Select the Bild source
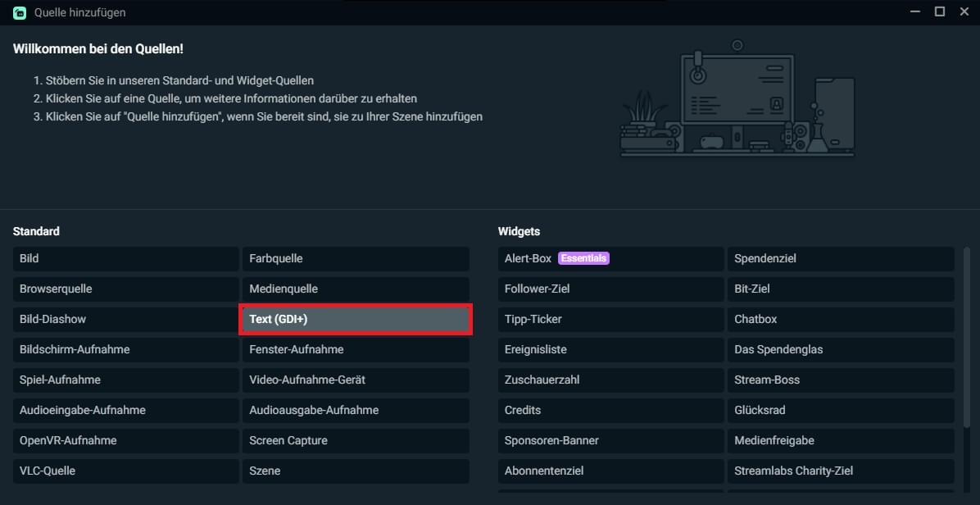The width and height of the screenshot is (980, 505). (125, 259)
